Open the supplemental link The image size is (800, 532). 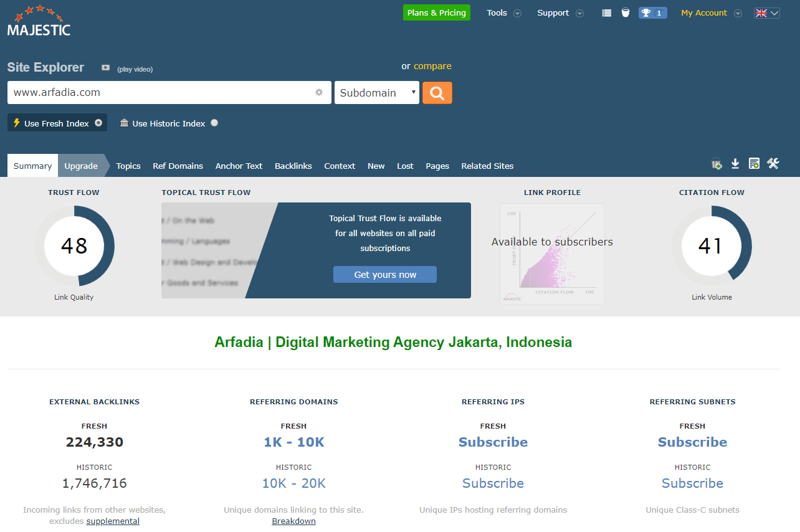pyautogui.click(x=113, y=521)
